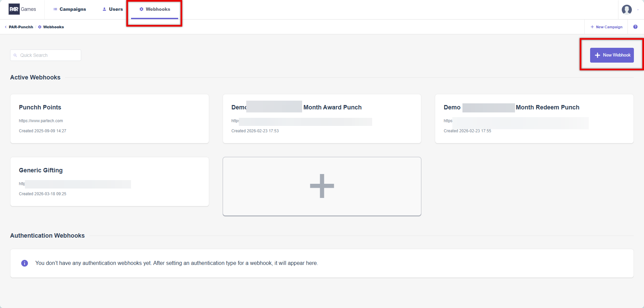Click New Campaign link
644x308 pixels.
(x=606, y=27)
